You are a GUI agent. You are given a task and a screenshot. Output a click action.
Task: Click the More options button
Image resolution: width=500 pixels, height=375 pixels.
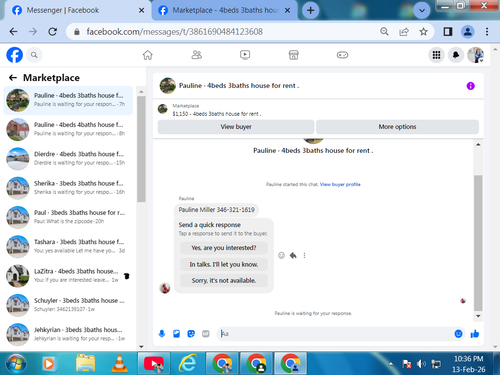pos(397,127)
